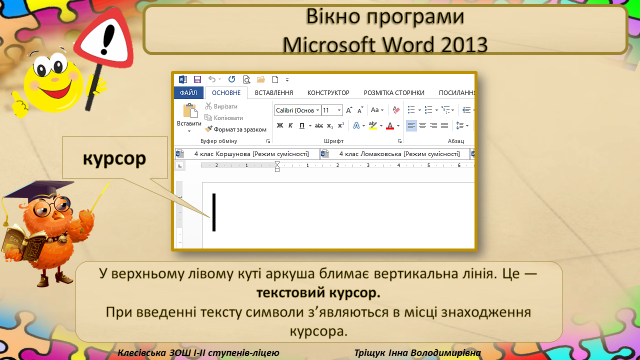This screenshot has width=640, height=360.
Task: Toggle superscript x² formatting
Action: pos(341,126)
